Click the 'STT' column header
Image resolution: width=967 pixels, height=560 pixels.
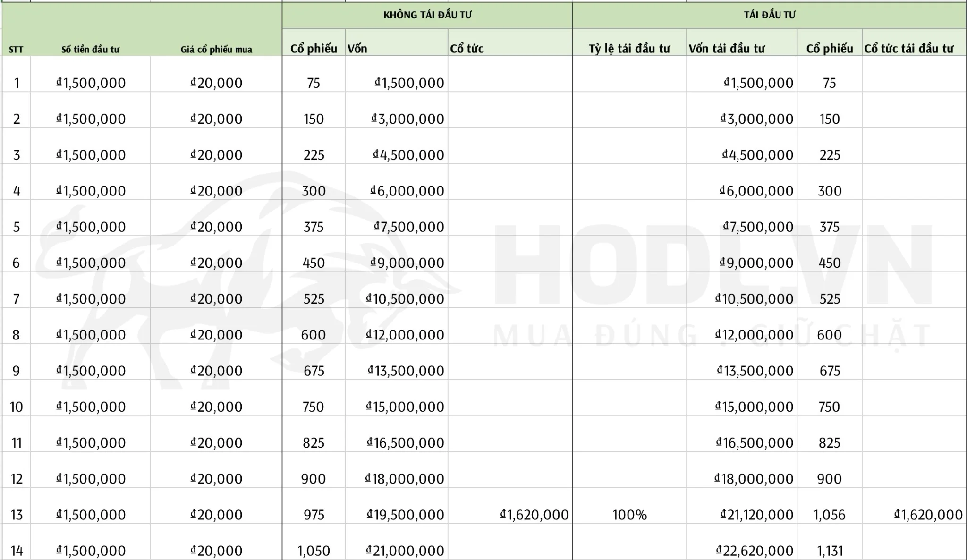[16, 49]
